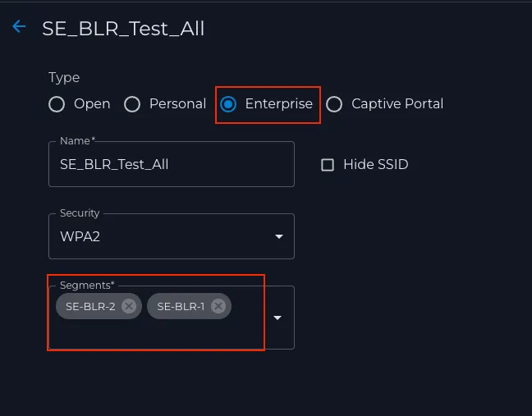This screenshot has height=416, width=532.
Task: Click the Hide SSID label text
Action: [375, 164]
